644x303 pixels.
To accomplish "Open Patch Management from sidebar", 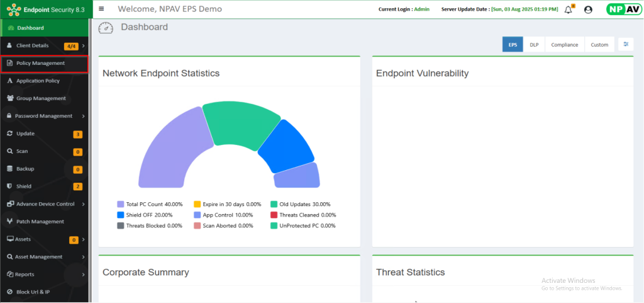I will (x=40, y=222).
